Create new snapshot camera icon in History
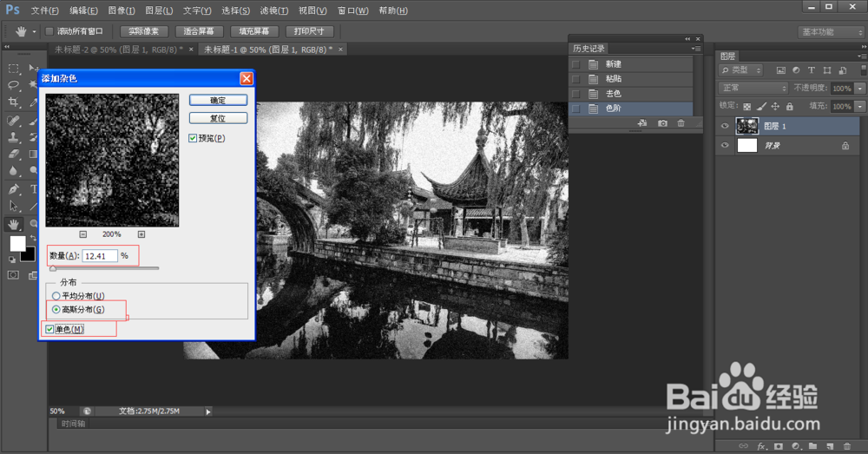This screenshot has width=868, height=454. (662, 123)
